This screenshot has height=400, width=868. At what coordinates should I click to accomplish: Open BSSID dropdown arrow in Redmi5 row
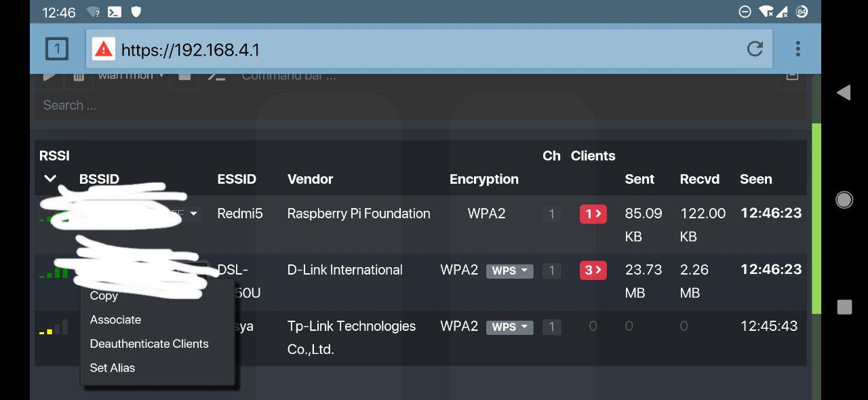click(193, 214)
